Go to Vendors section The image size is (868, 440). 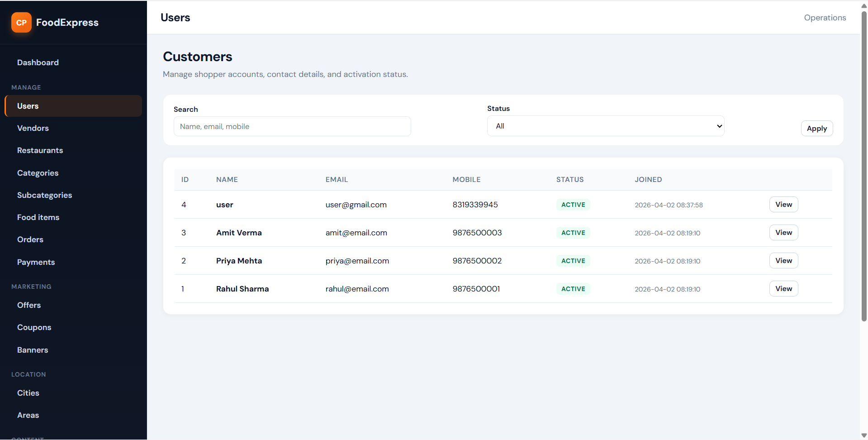pyautogui.click(x=33, y=128)
